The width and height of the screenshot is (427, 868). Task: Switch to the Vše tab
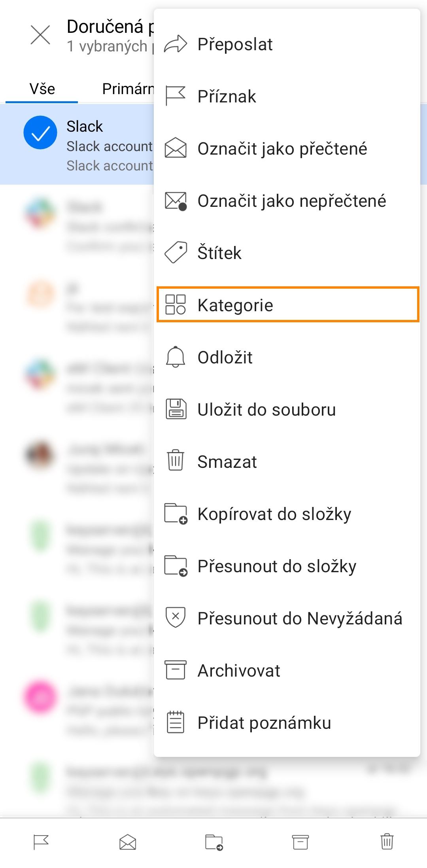click(42, 89)
